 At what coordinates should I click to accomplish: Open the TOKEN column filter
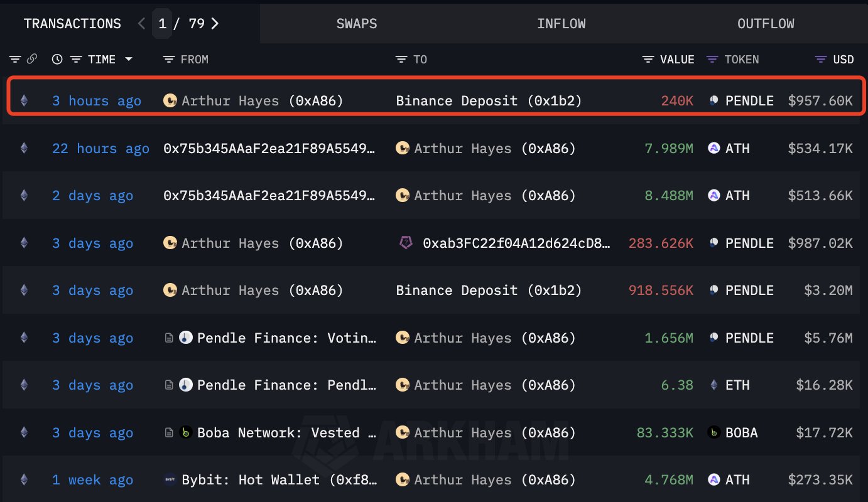pyautogui.click(x=712, y=60)
